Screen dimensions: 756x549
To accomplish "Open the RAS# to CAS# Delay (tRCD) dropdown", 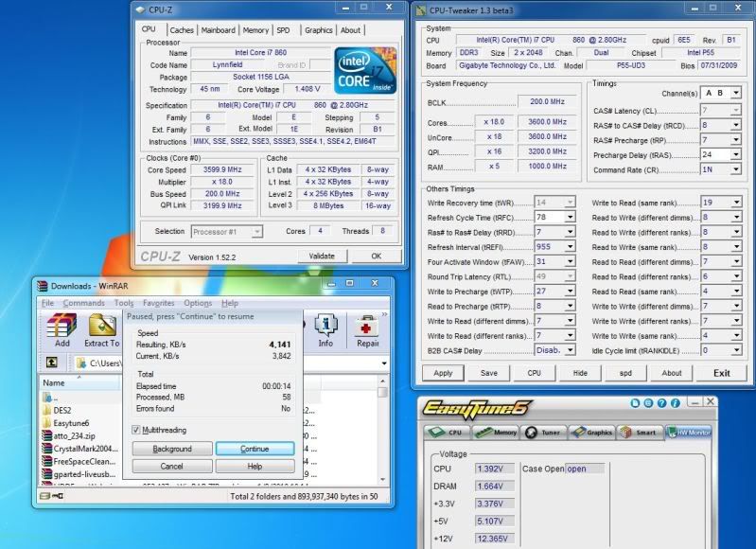I will coord(735,126).
